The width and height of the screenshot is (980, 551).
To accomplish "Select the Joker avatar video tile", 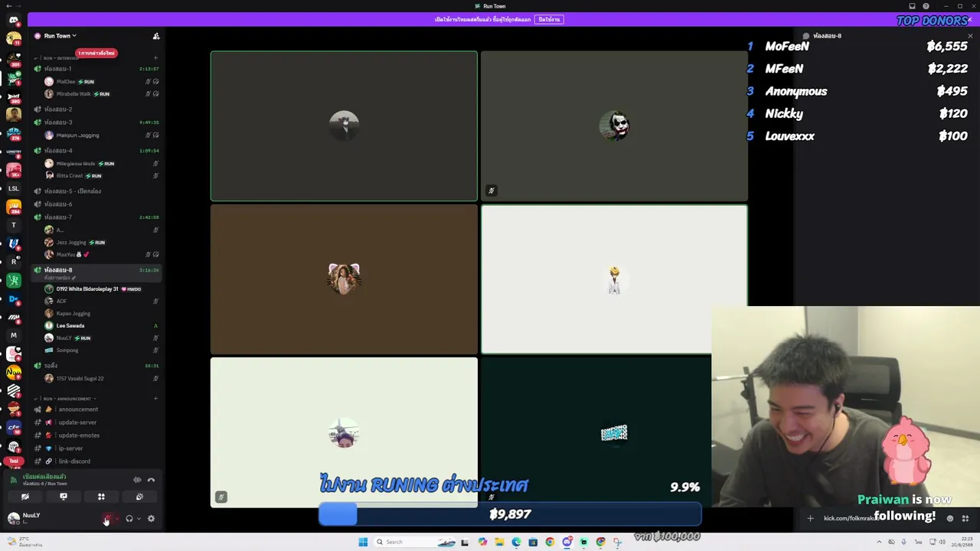I will [614, 126].
